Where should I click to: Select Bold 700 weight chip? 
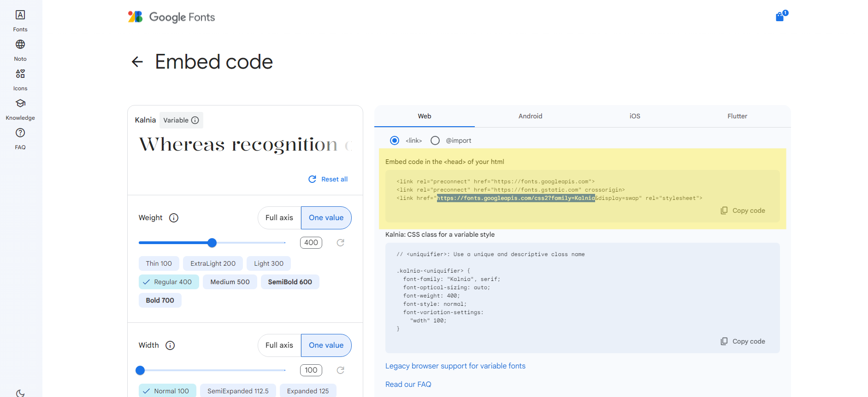[160, 300]
